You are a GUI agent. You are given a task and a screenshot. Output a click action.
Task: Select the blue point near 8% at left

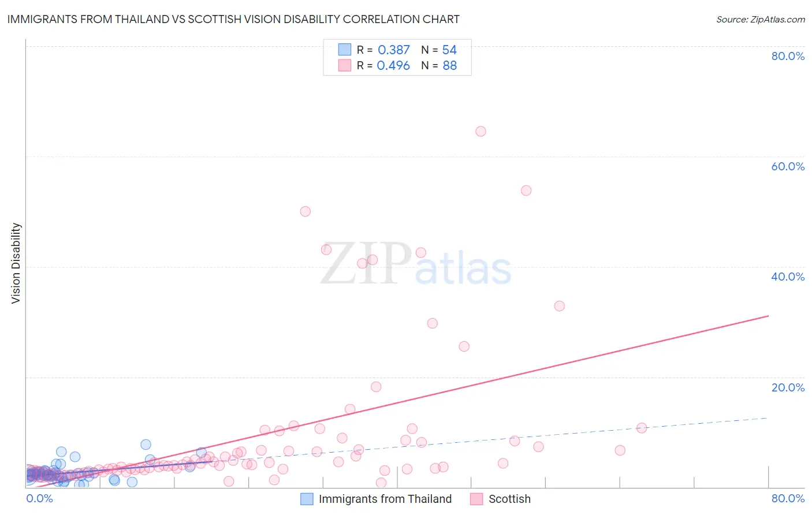(146, 445)
